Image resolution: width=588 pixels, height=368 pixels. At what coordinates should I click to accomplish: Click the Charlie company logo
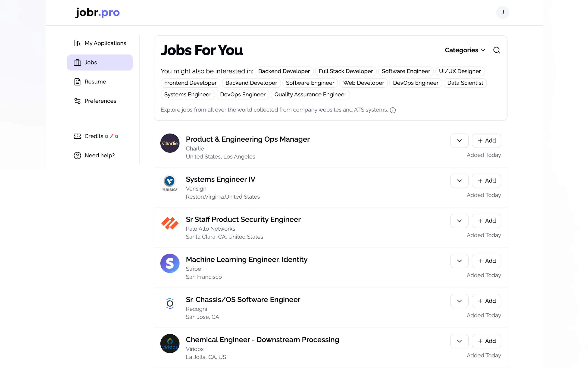[x=170, y=143]
